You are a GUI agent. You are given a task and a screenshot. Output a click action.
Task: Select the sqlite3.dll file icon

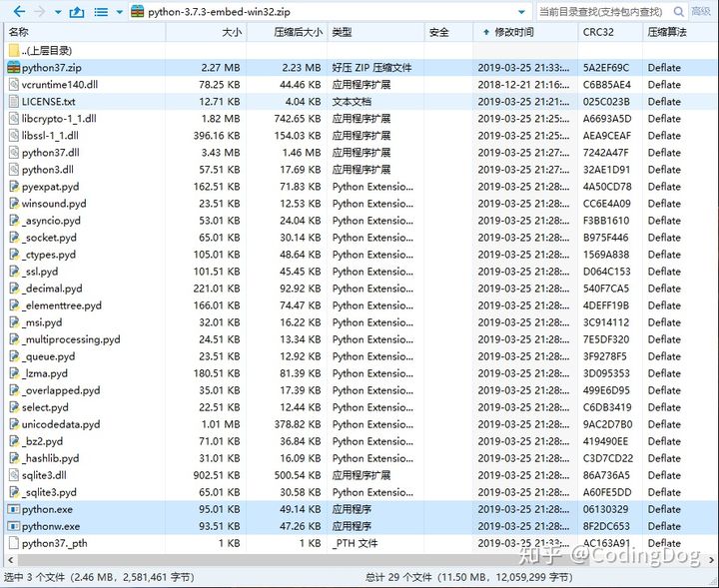[x=14, y=475]
